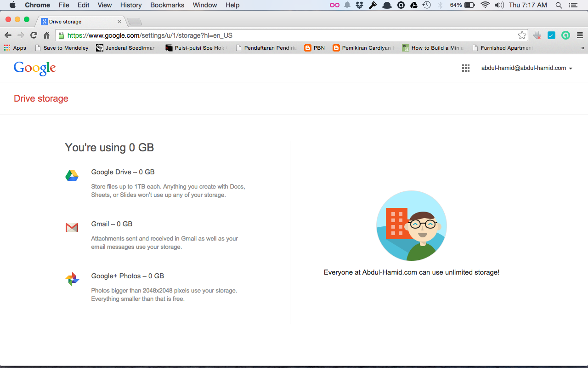Image resolution: width=588 pixels, height=368 pixels.
Task: Open the Chrome hamburger menu
Action: tap(580, 35)
